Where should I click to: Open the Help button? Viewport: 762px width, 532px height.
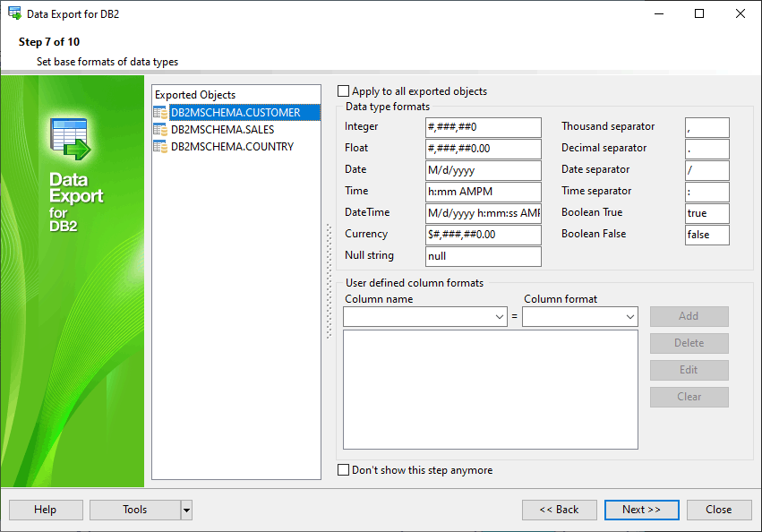(x=45, y=510)
